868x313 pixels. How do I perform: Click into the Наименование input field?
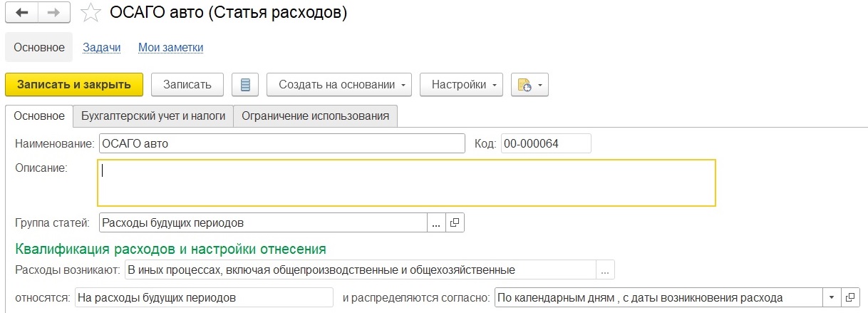(x=281, y=143)
